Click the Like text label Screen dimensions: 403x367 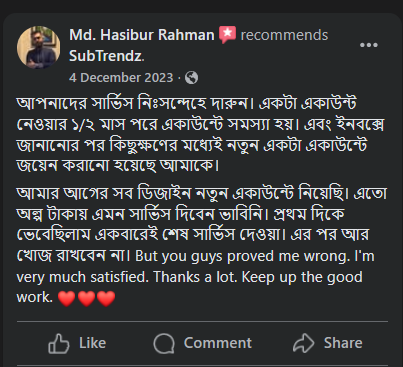tap(93, 343)
